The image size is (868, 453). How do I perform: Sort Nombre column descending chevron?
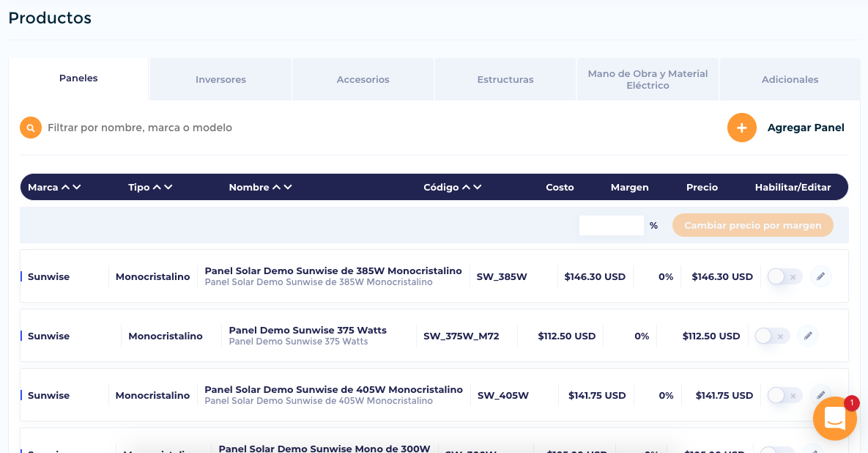[x=288, y=187]
